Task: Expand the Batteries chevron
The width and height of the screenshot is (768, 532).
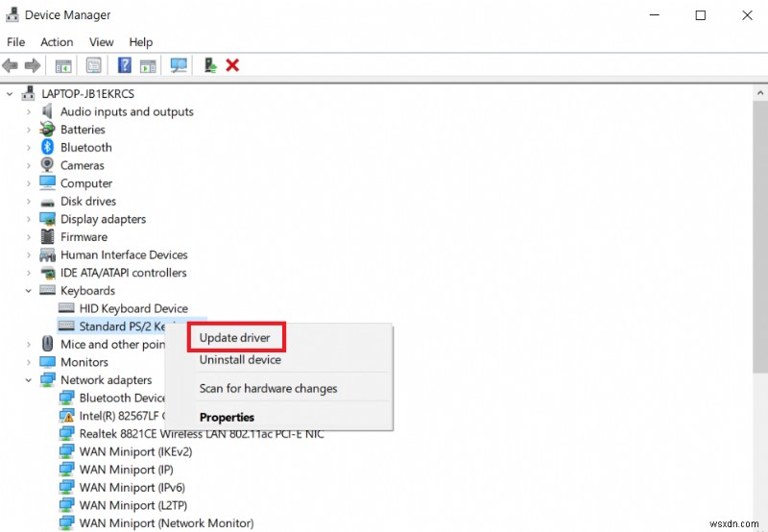Action: (29, 130)
